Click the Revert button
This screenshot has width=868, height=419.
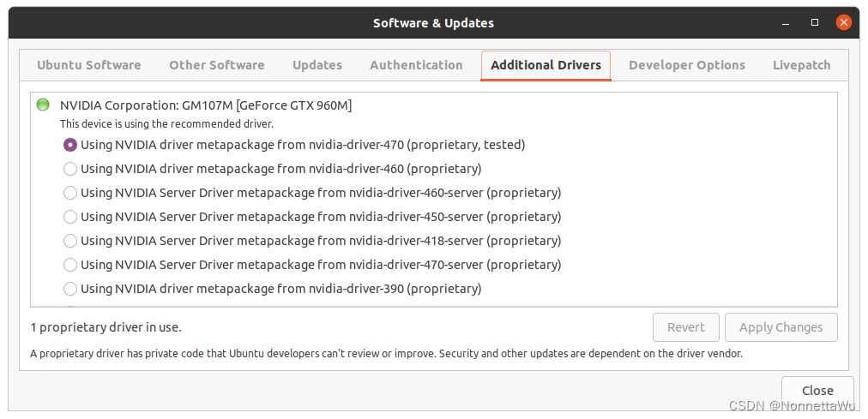click(686, 327)
